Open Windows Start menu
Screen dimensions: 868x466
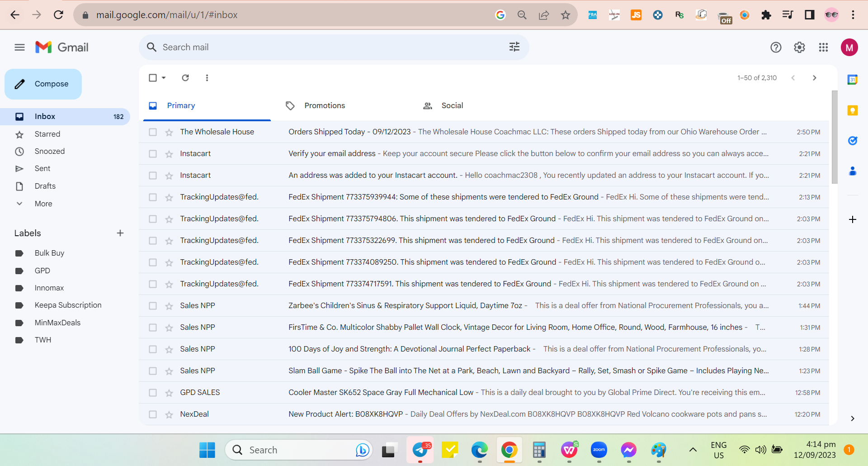pyautogui.click(x=208, y=450)
